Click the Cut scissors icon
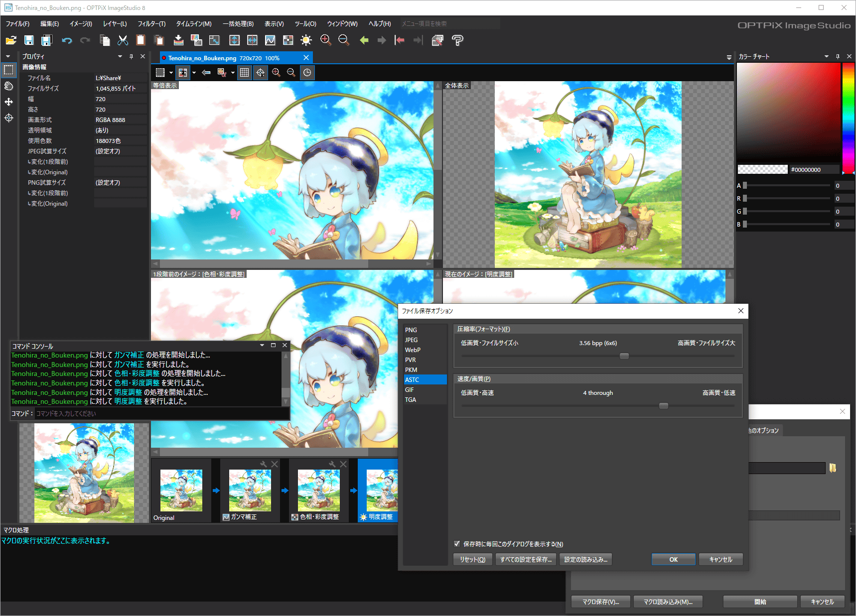Screen dimensions: 856x616 [123, 40]
